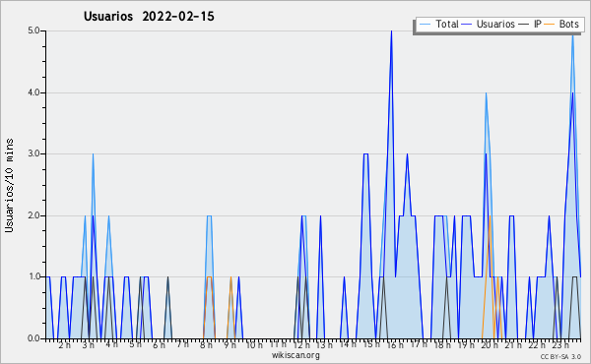591x364 pixels.
Task: Click the '6 h' x-axis label
Action: point(159,345)
